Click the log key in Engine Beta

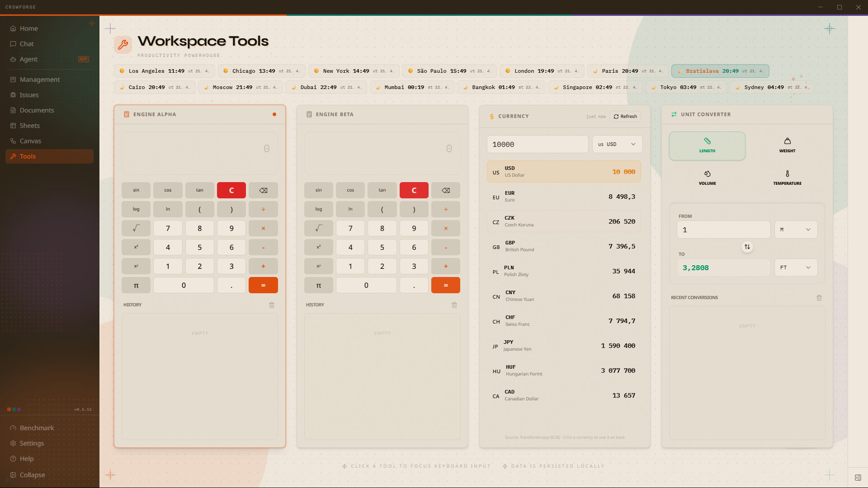pos(319,209)
